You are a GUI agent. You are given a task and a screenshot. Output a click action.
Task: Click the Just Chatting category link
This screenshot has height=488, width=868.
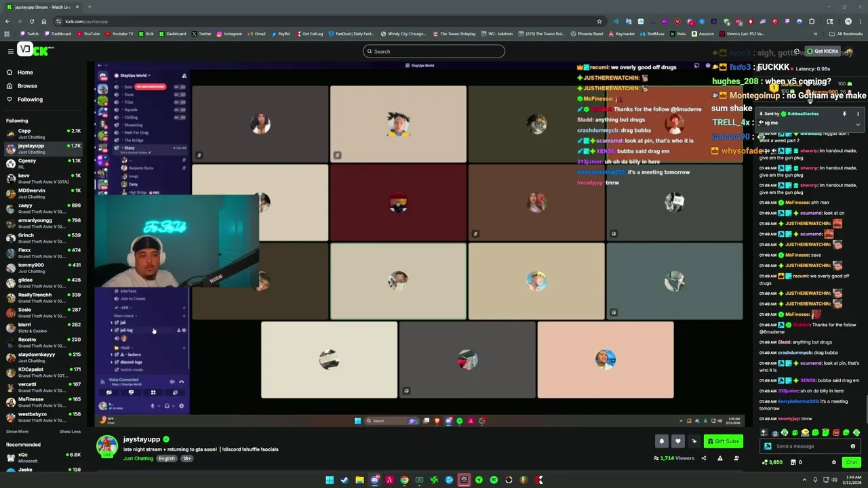(x=138, y=458)
